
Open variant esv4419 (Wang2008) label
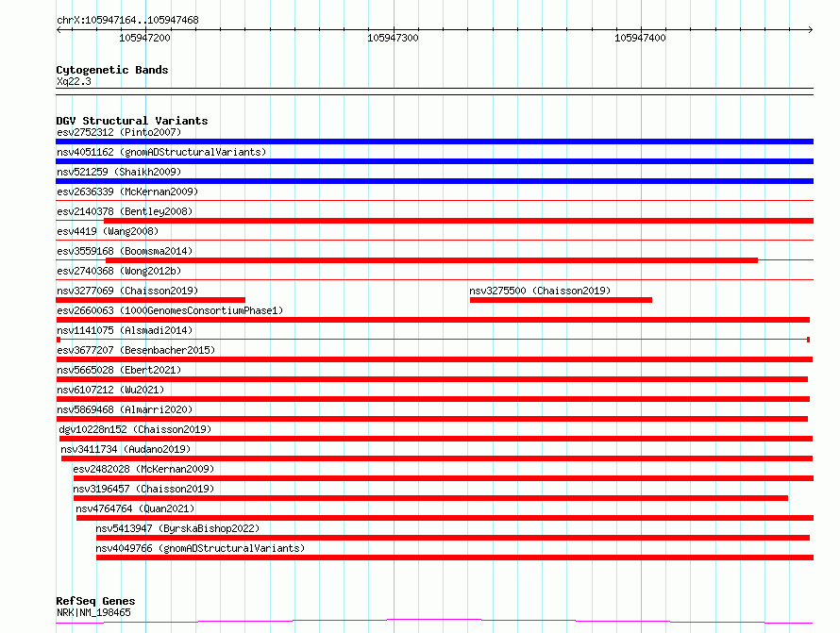(x=108, y=231)
